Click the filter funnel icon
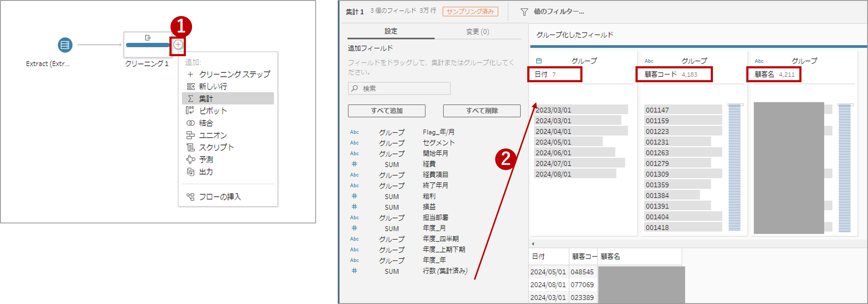This screenshot has width=868, height=304. (x=524, y=12)
